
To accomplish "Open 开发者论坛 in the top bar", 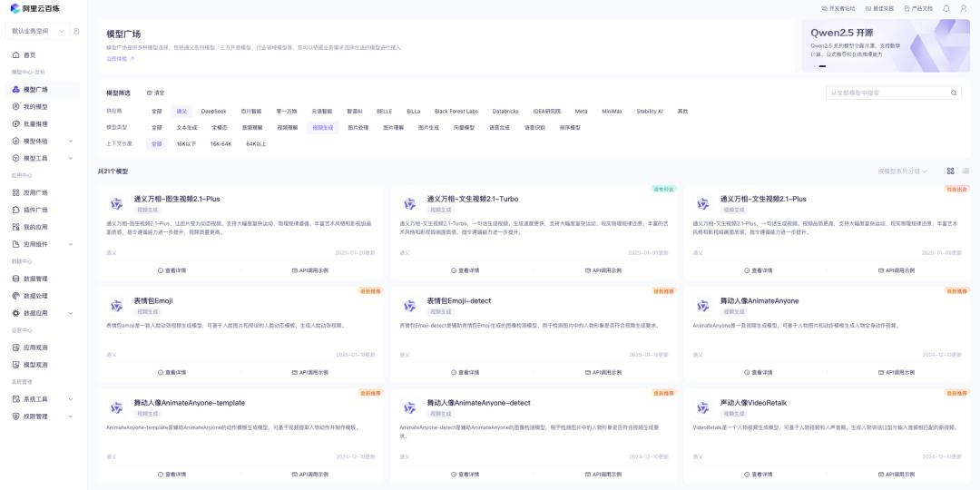I will [x=838, y=9].
